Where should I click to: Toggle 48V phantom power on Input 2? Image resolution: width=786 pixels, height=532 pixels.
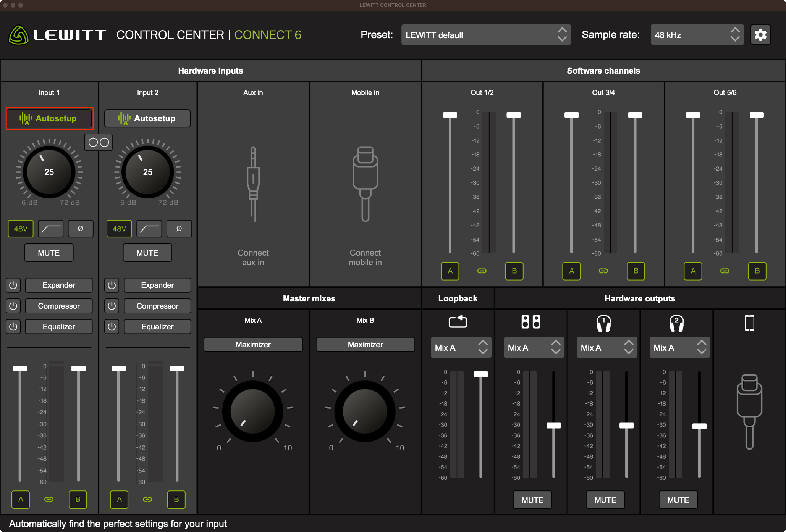[x=119, y=229]
